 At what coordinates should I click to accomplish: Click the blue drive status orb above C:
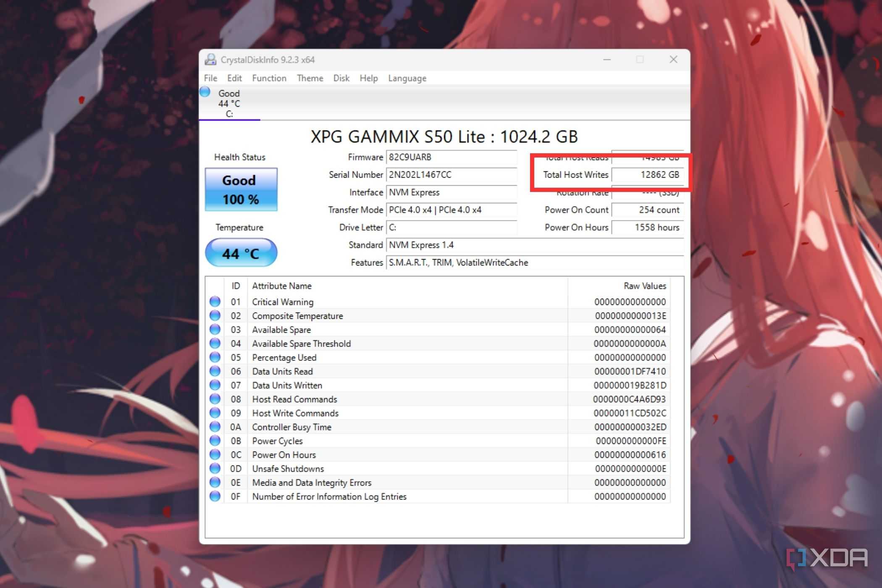coord(205,92)
